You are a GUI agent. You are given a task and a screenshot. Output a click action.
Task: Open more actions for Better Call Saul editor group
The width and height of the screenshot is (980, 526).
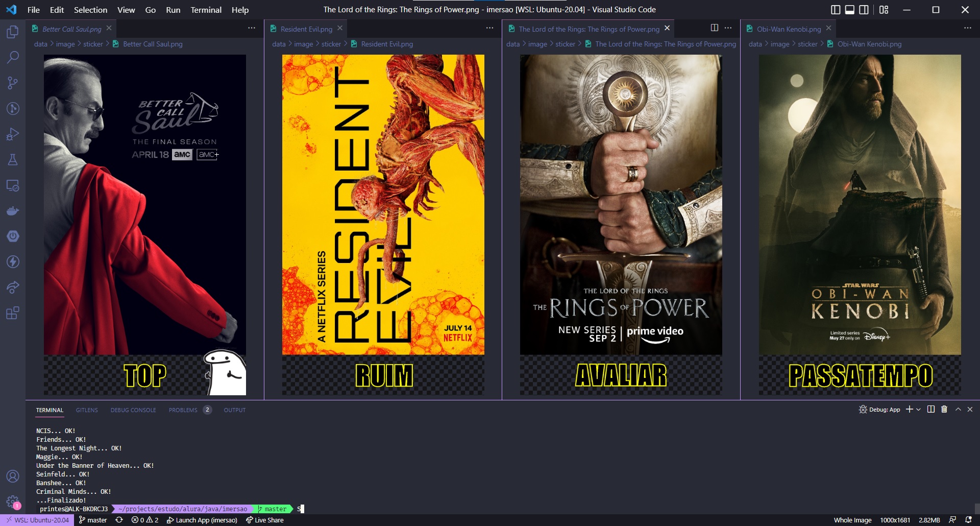click(252, 28)
